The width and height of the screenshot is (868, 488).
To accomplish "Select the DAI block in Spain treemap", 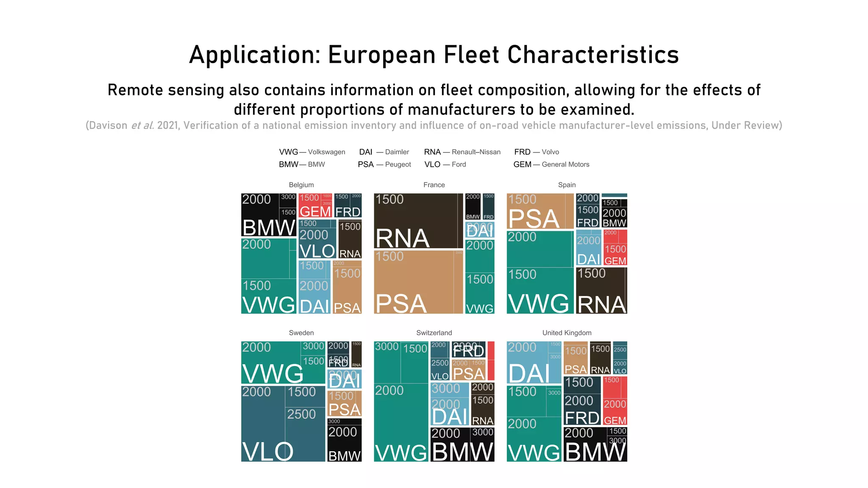I will (x=589, y=247).
